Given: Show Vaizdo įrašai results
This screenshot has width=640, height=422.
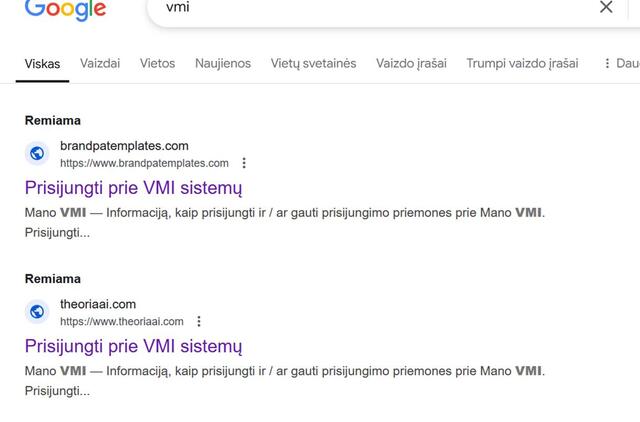Looking at the screenshot, I should pos(411,63).
